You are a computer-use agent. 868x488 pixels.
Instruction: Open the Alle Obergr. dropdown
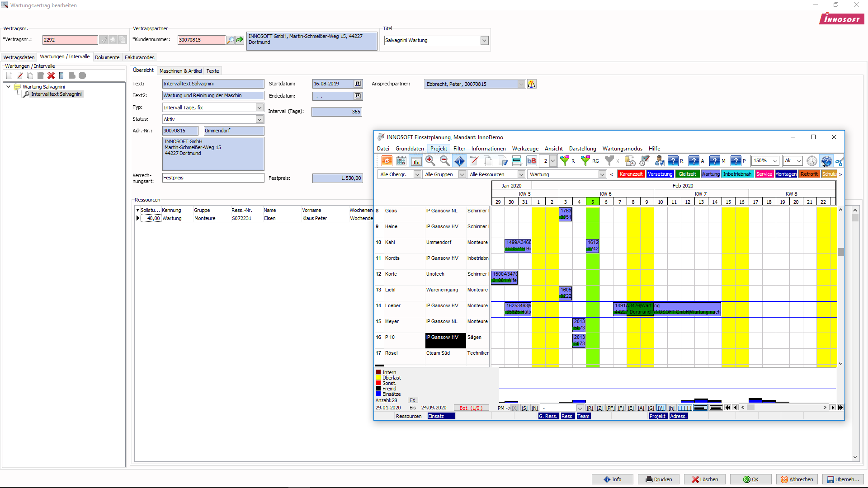coord(417,174)
